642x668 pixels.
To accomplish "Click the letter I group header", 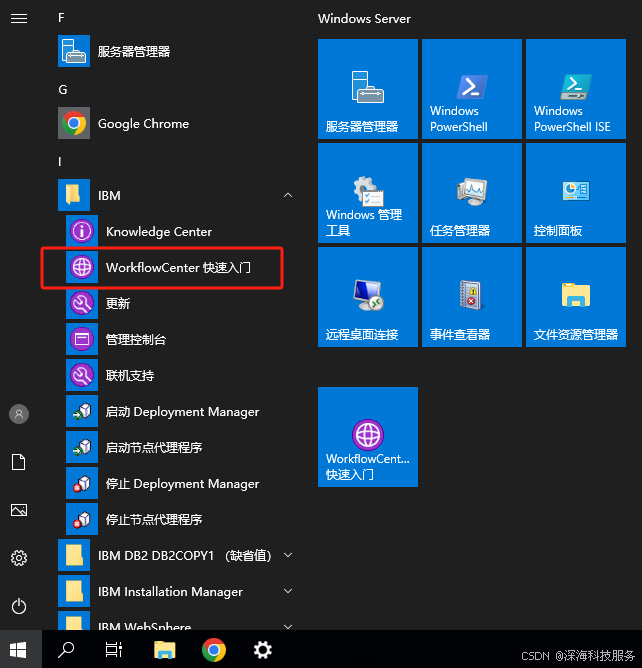I will point(60,161).
